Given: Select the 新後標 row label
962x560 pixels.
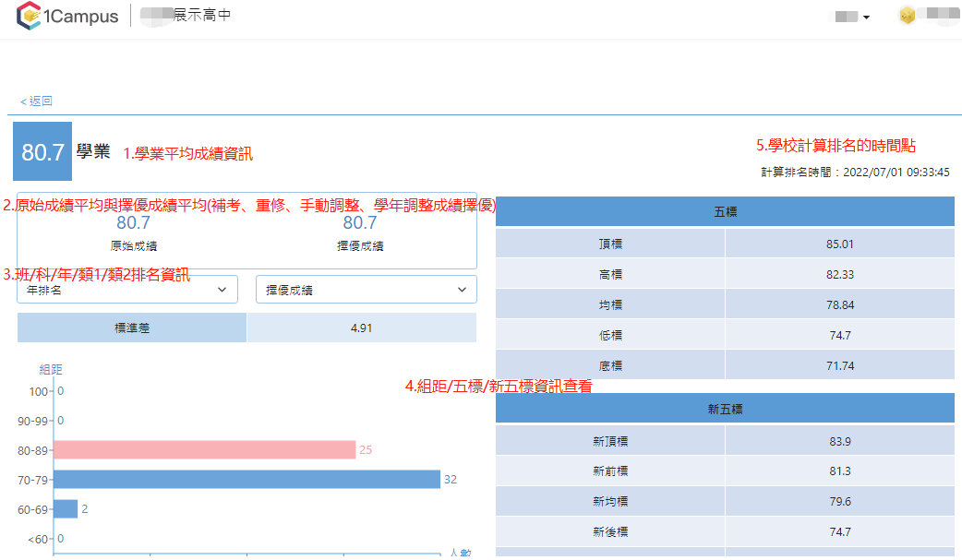Looking at the screenshot, I should pos(610,531).
